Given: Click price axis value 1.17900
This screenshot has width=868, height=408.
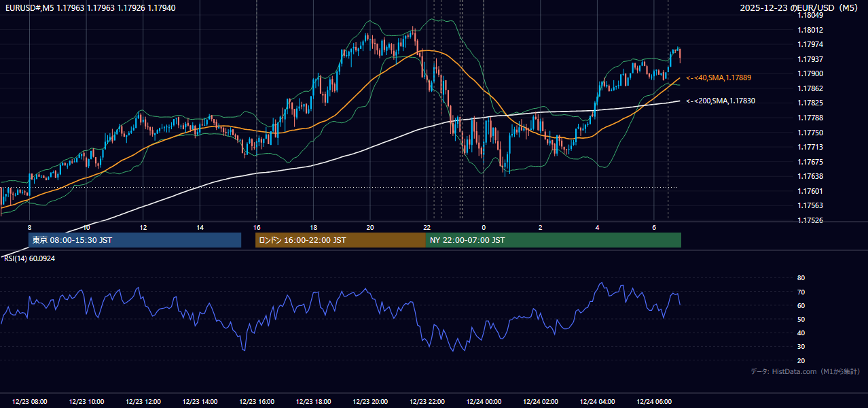Looking at the screenshot, I should (811, 74).
